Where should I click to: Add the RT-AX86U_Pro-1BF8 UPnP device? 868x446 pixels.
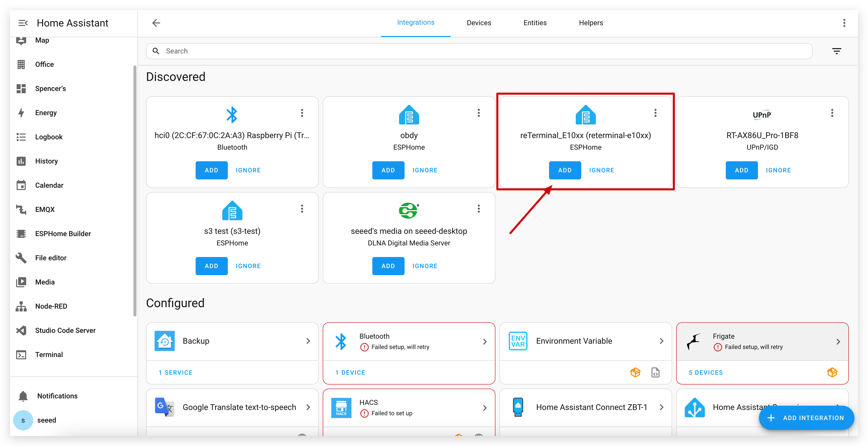pos(741,170)
